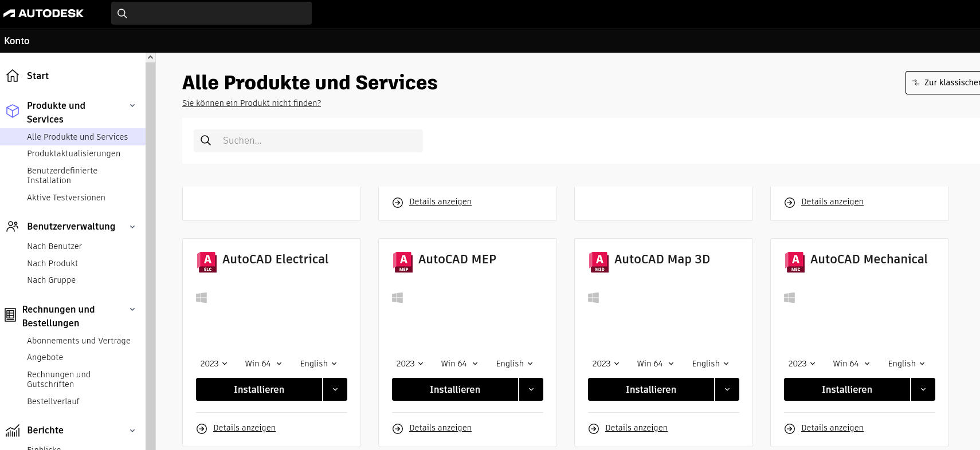Screen dimensions: 980x450
Task: Click the AutoCAD Electrical product icon
Action: [207, 262]
